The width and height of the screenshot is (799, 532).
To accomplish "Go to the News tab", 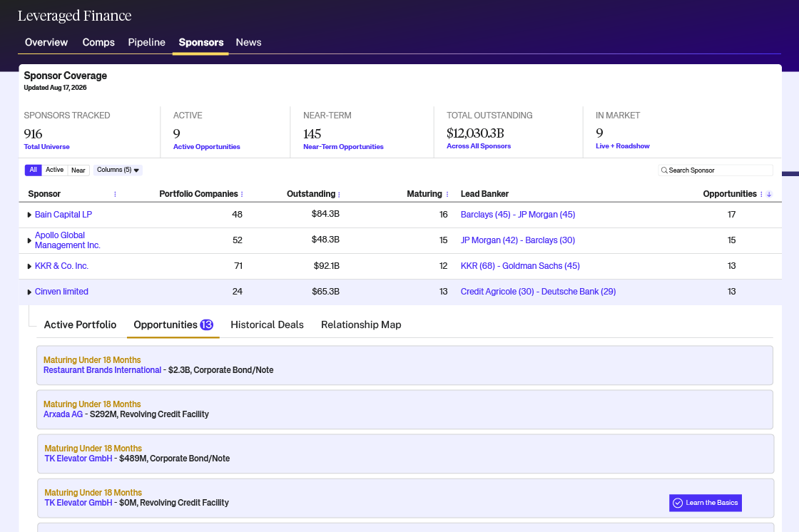I will pyautogui.click(x=249, y=42).
